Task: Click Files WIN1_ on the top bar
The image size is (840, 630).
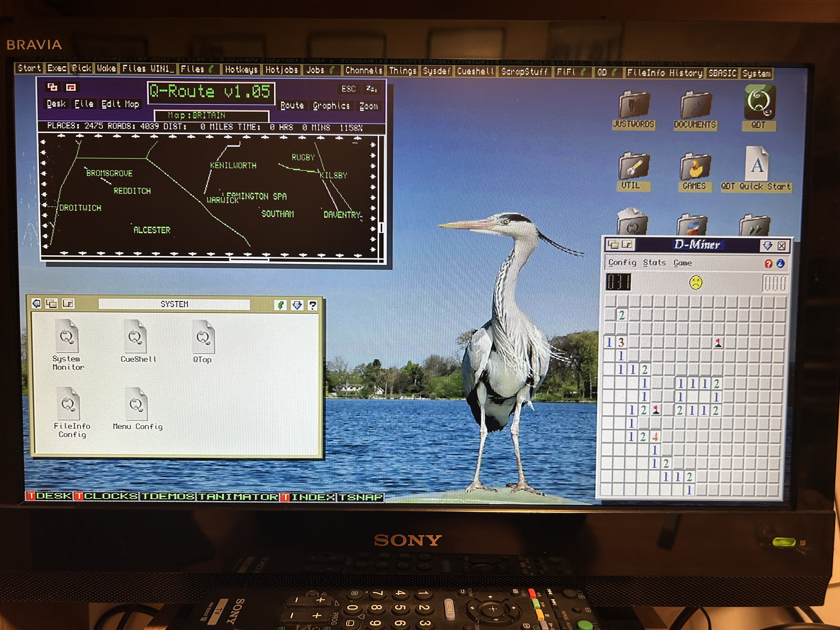Action: (x=148, y=69)
